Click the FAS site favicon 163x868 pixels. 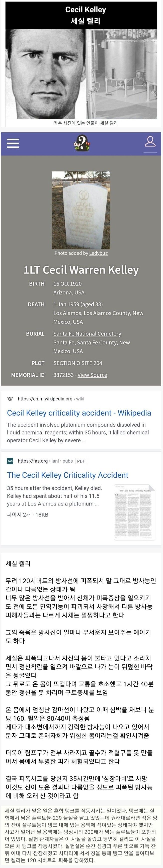click(10, 461)
